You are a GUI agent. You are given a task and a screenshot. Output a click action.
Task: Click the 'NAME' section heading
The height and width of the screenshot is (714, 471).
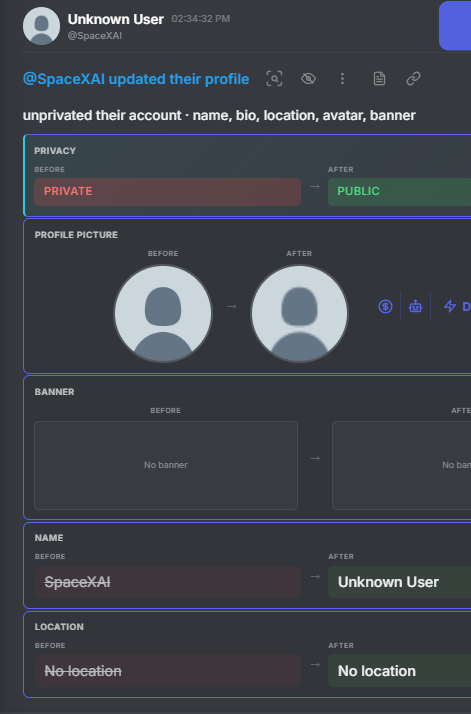49,538
